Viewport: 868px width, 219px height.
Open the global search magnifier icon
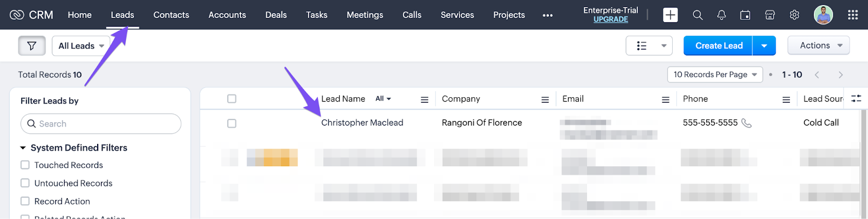(698, 15)
